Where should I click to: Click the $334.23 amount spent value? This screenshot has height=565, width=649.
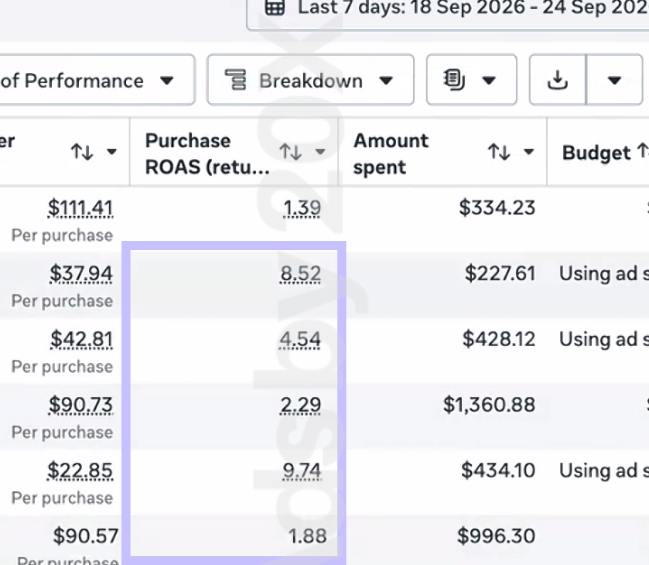click(x=497, y=207)
